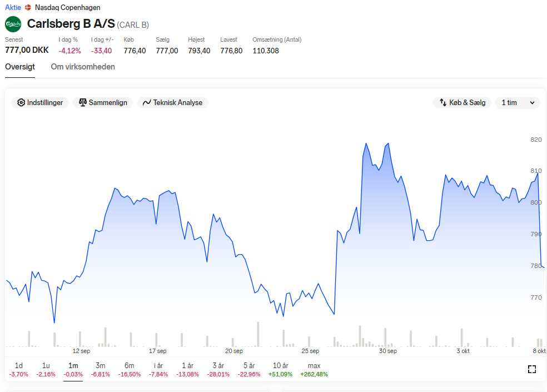Click the Sælg price 777,00

coord(167,51)
